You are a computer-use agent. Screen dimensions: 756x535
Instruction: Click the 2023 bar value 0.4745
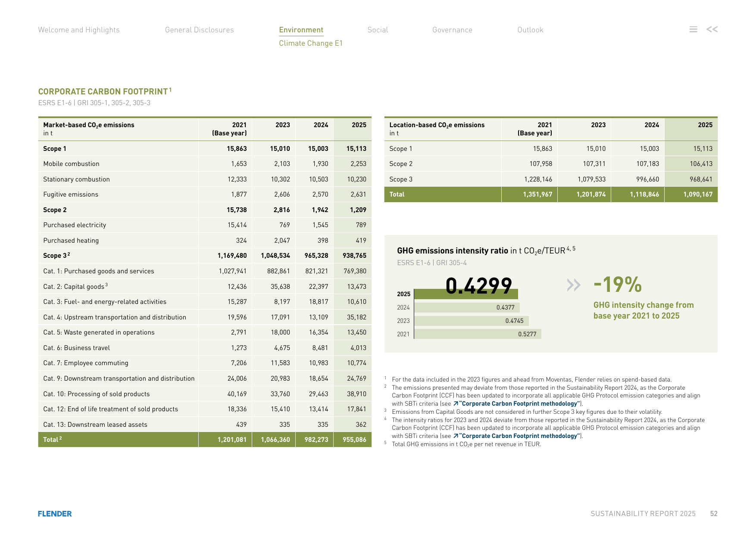(514, 321)
